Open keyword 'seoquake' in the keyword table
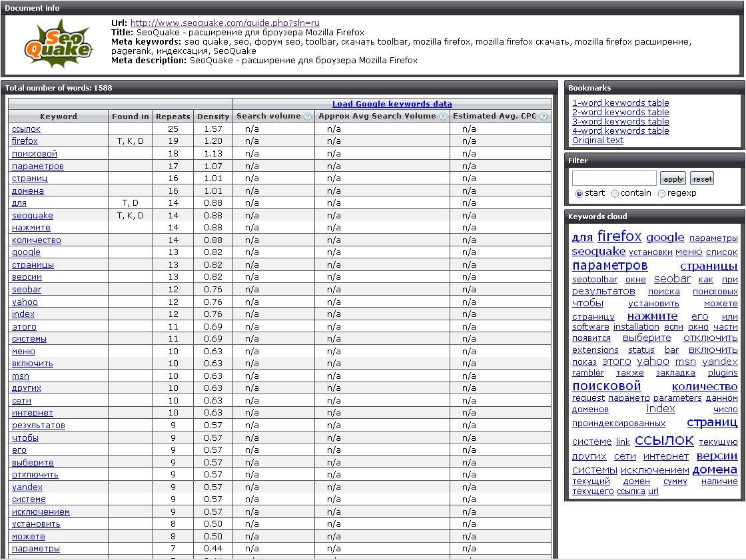This screenshot has height=560, width=746. [33, 216]
